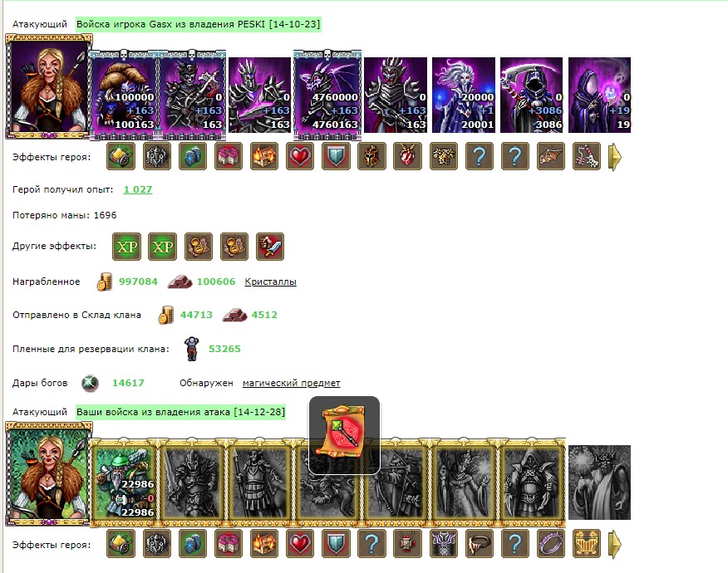The width and height of the screenshot is (728, 573).
Task: Click the red heart hero effect icon in top row
Action: click(300, 156)
